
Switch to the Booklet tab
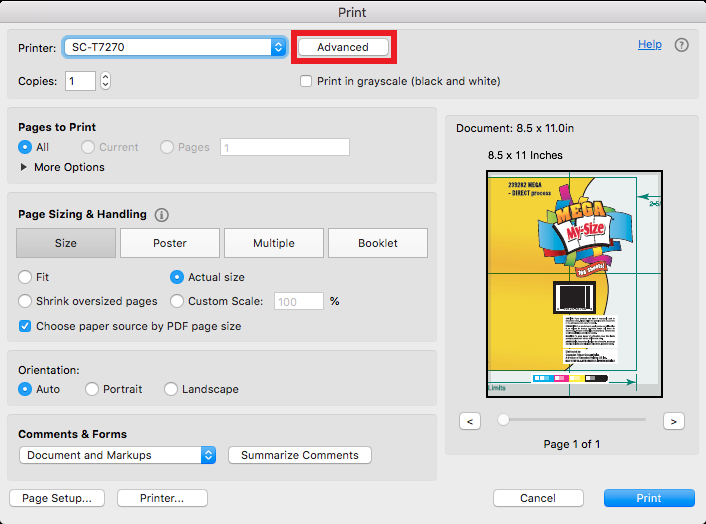[378, 243]
